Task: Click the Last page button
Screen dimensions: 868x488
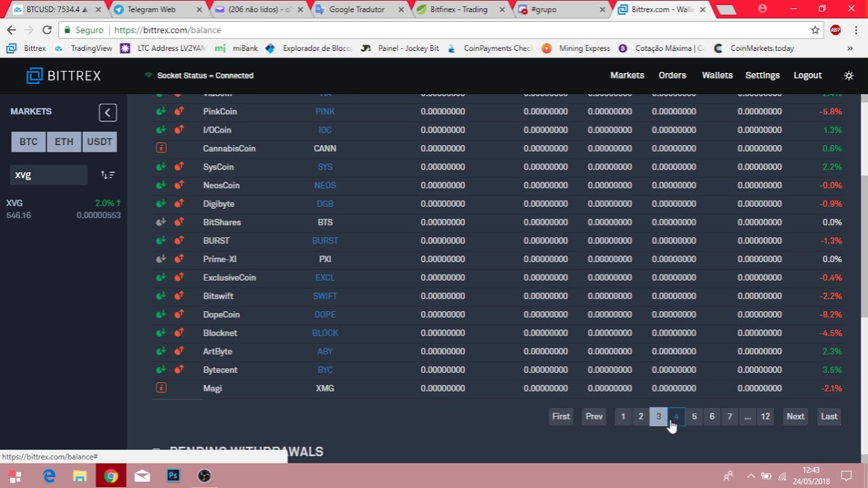Action: coord(829,417)
